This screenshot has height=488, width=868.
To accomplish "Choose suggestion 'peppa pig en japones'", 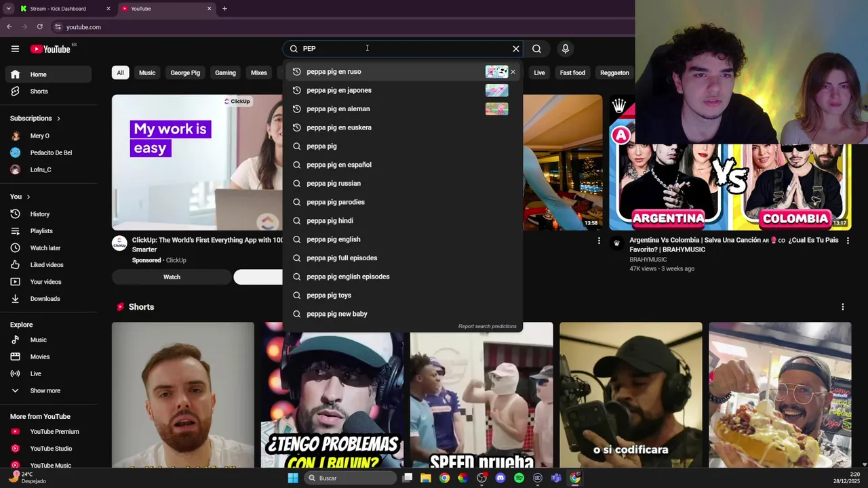I will click(403, 90).
